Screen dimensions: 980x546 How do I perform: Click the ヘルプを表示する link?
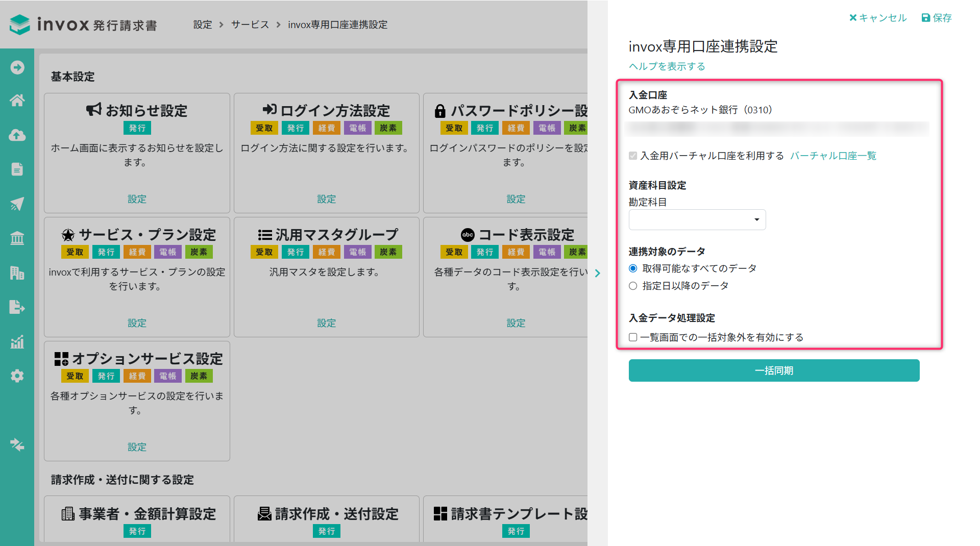667,66
